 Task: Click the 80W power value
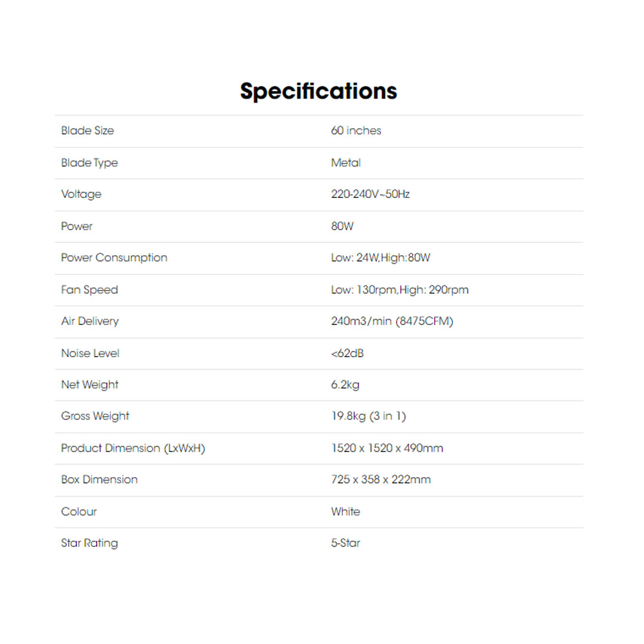[x=342, y=227]
